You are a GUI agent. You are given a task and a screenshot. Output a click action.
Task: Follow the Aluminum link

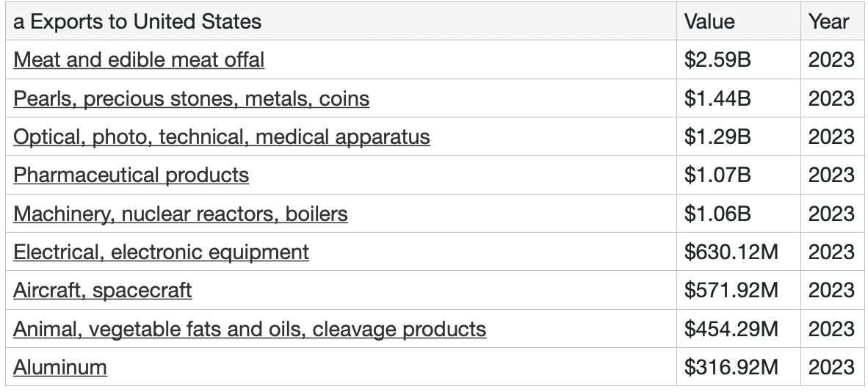[x=60, y=367]
